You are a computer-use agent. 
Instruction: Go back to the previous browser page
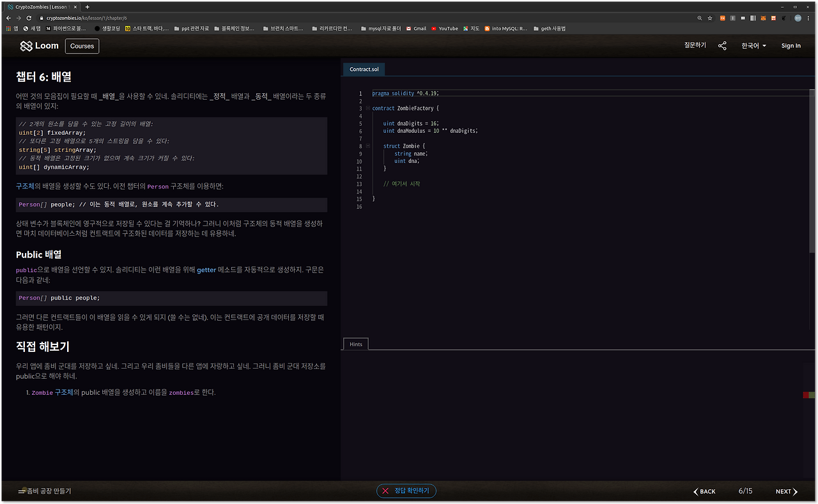[x=9, y=18]
